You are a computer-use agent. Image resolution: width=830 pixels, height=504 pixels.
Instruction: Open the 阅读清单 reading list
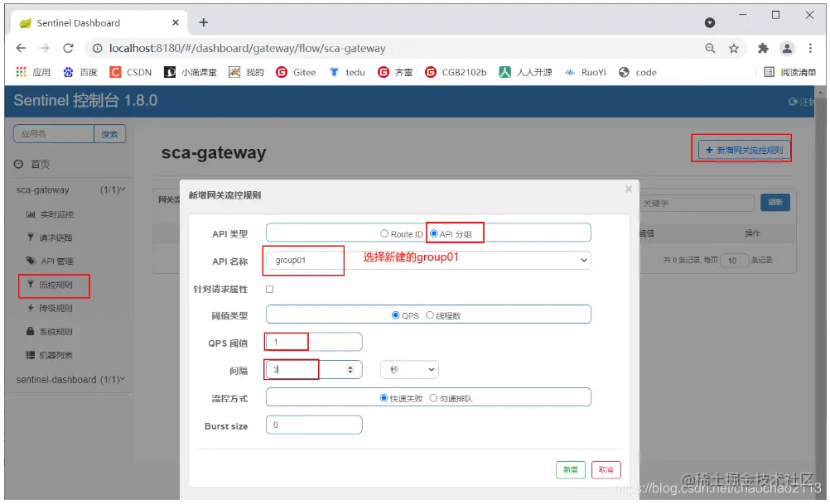[789, 72]
